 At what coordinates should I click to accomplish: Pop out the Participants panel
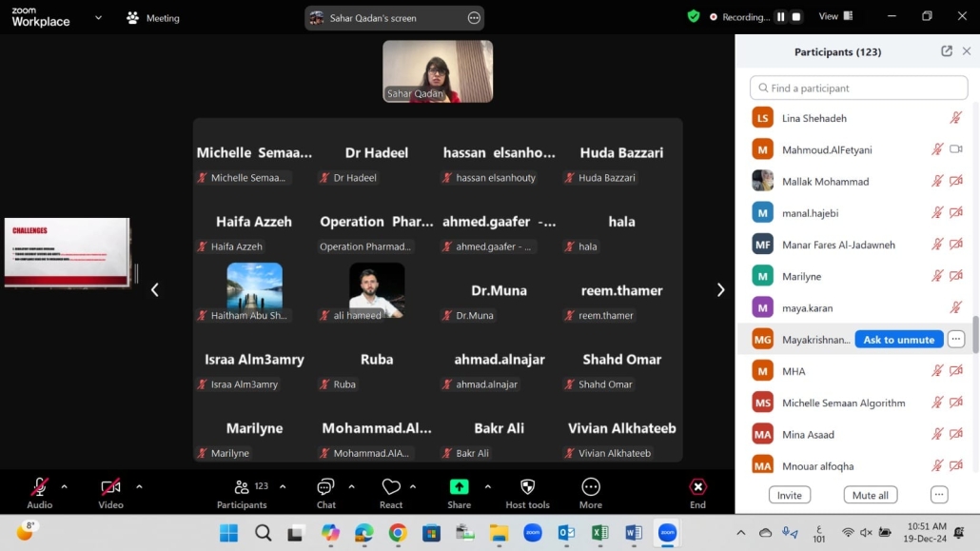(x=947, y=51)
